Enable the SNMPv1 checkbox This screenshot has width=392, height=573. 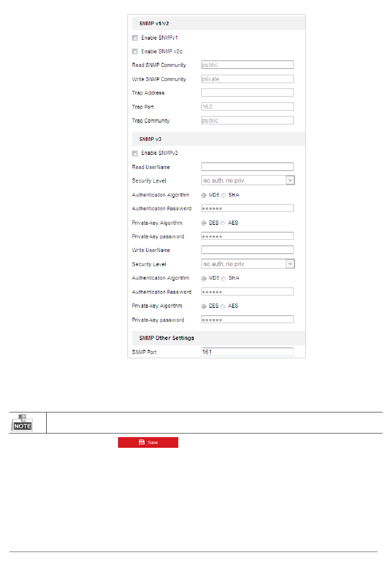135,38
